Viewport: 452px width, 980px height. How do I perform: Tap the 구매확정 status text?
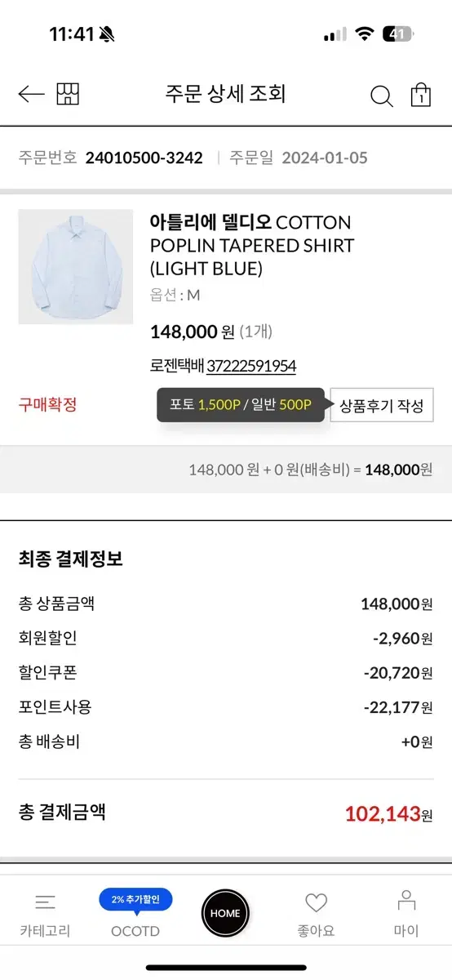pyautogui.click(x=48, y=404)
